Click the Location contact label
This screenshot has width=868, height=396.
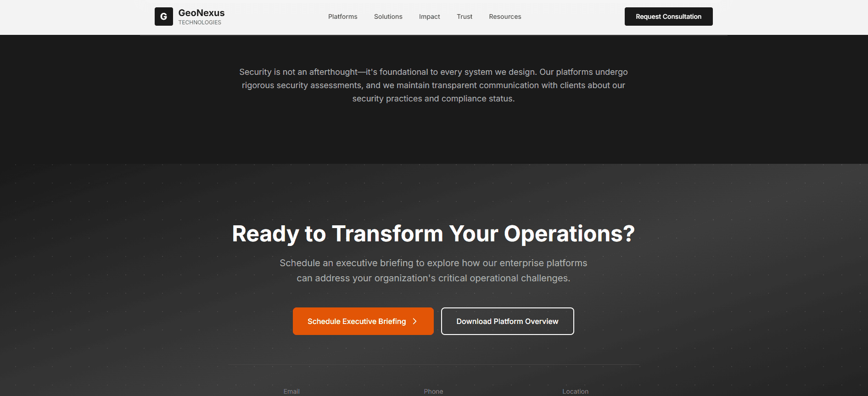pos(575,391)
